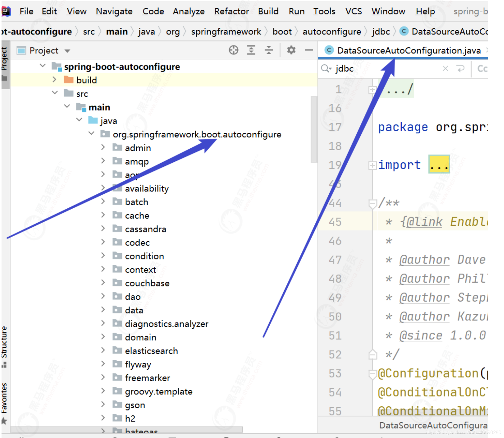The image size is (504, 438).
Task: Hide the Project panel with minus icon
Action: click(x=309, y=50)
